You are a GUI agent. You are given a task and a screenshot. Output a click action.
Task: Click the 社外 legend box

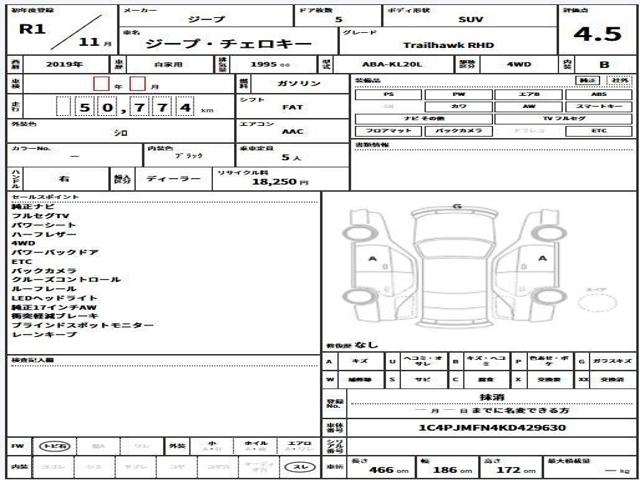click(620, 80)
